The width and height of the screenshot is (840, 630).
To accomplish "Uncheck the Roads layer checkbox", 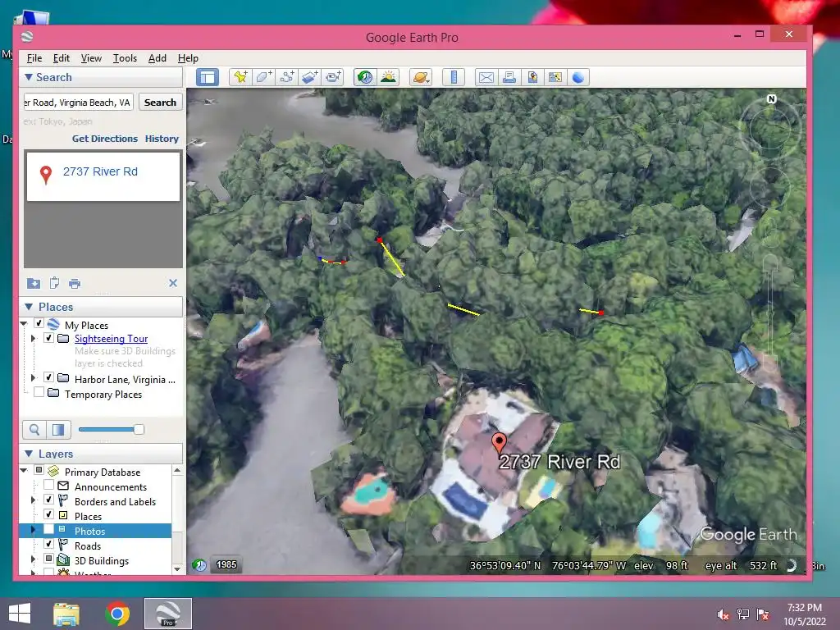I will [x=48, y=544].
